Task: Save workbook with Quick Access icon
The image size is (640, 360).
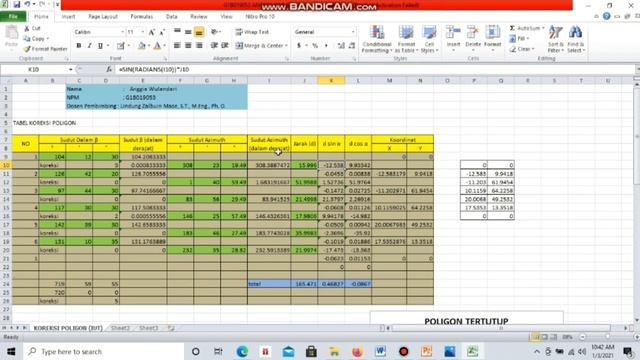Action: [x=16, y=4]
